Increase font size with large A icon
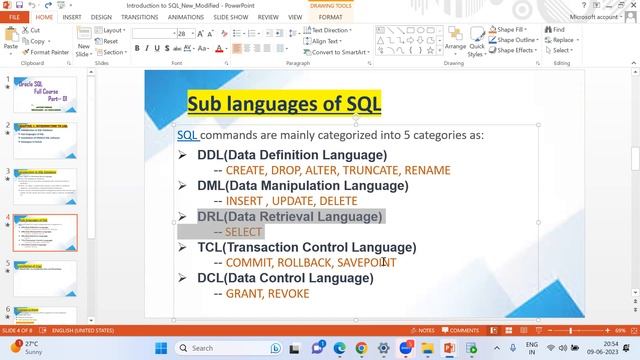Image resolution: width=640 pixels, height=360 pixels. coord(200,34)
